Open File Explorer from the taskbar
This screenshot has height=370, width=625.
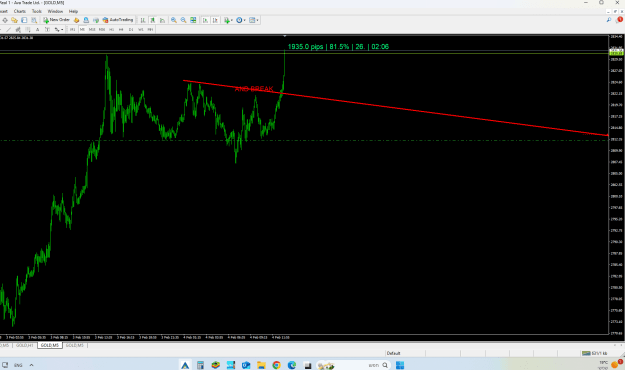tap(261, 365)
